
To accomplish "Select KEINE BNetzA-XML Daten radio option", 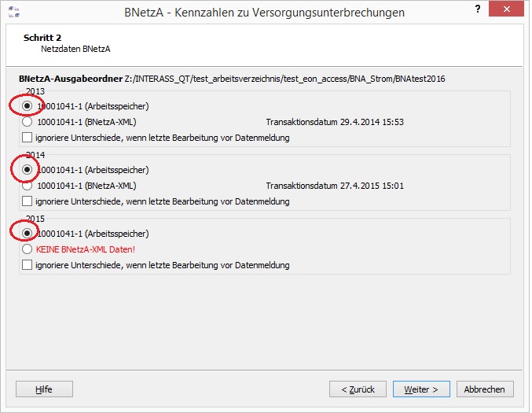I will pos(28,249).
